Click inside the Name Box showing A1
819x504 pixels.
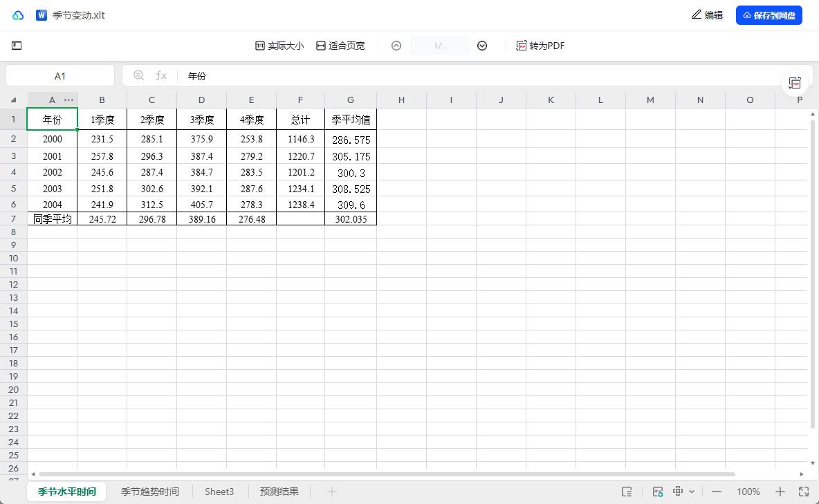point(60,75)
